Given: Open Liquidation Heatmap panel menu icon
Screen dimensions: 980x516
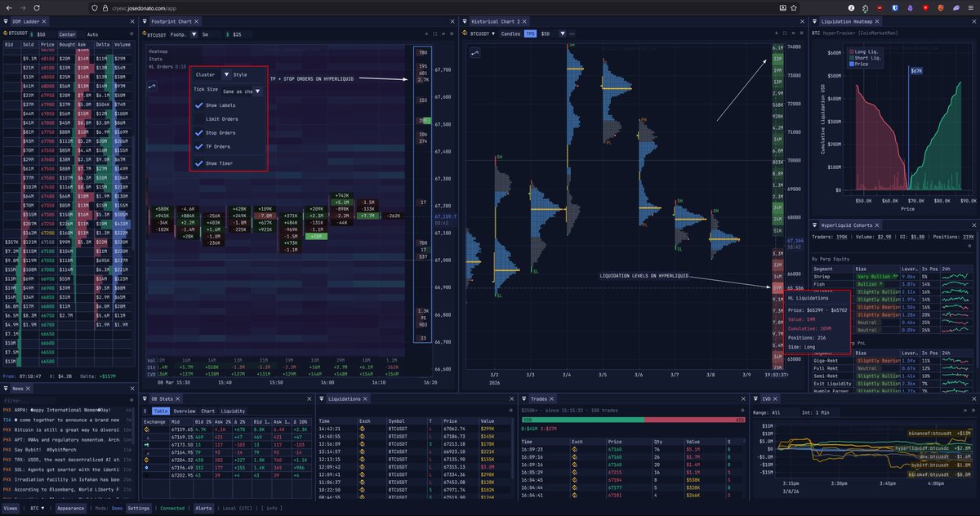Looking at the screenshot, I should (814, 21).
